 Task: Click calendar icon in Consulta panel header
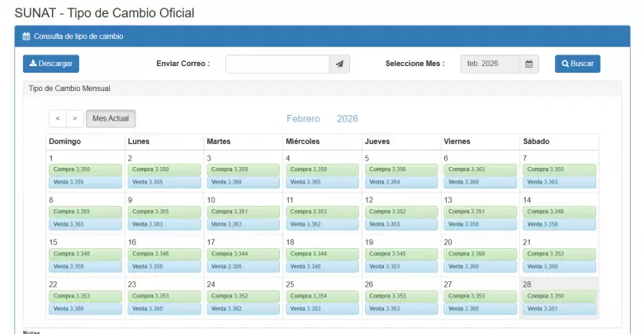pos(26,36)
